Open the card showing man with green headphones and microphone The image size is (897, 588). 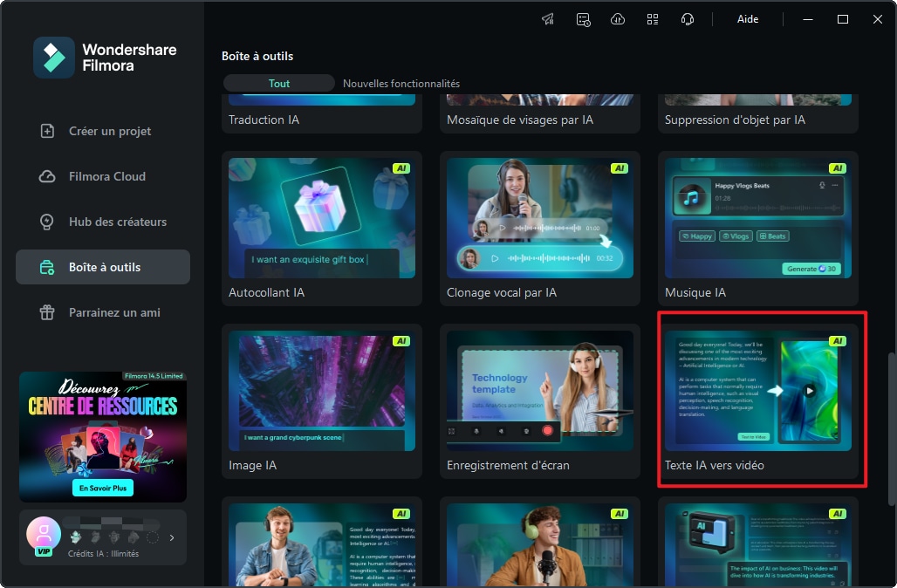(x=540, y=543)
